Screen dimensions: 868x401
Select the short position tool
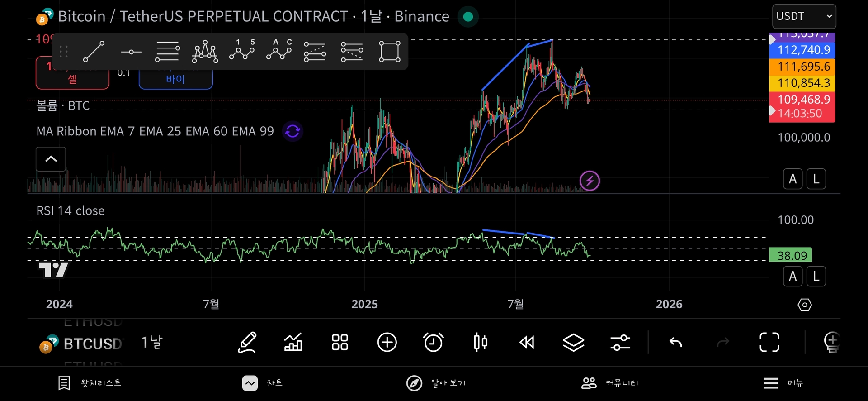(352, 52)
